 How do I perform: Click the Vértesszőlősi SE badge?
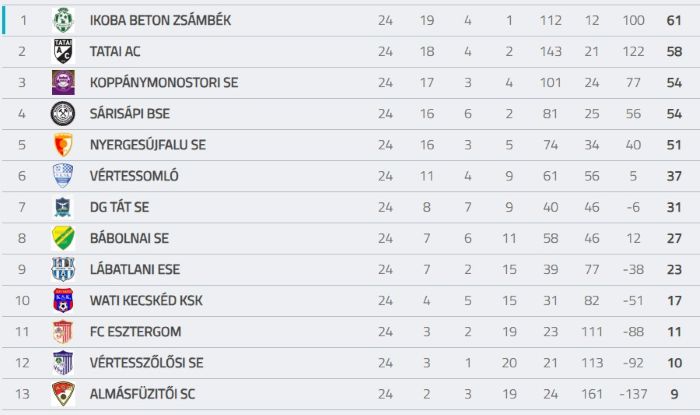[x=63, y=363]
